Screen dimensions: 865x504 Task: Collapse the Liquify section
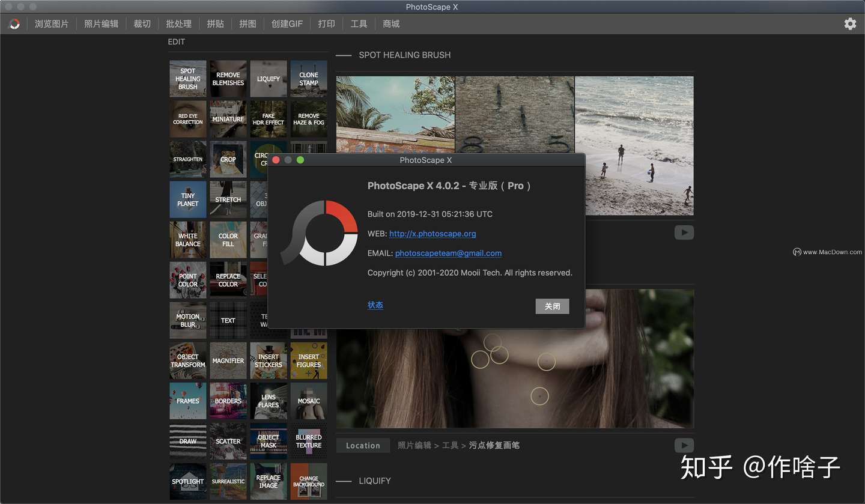pos(343,481)
